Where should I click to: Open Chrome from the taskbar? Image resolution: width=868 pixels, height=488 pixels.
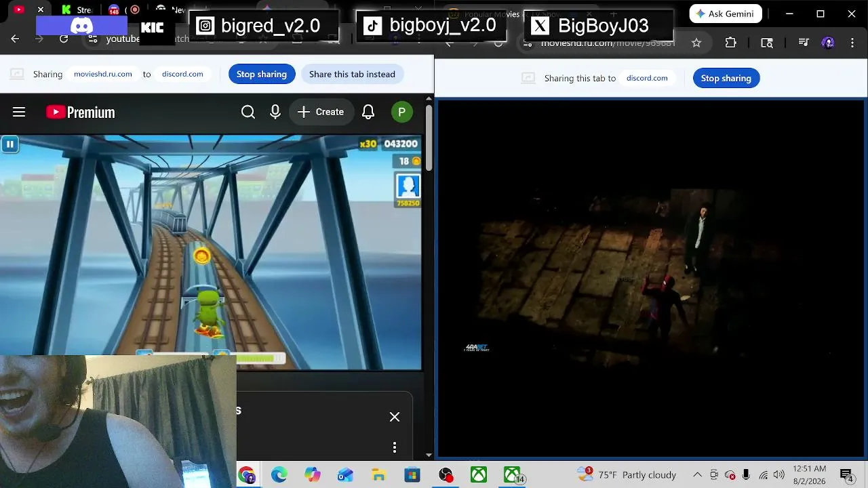click(x=247, y=475)
